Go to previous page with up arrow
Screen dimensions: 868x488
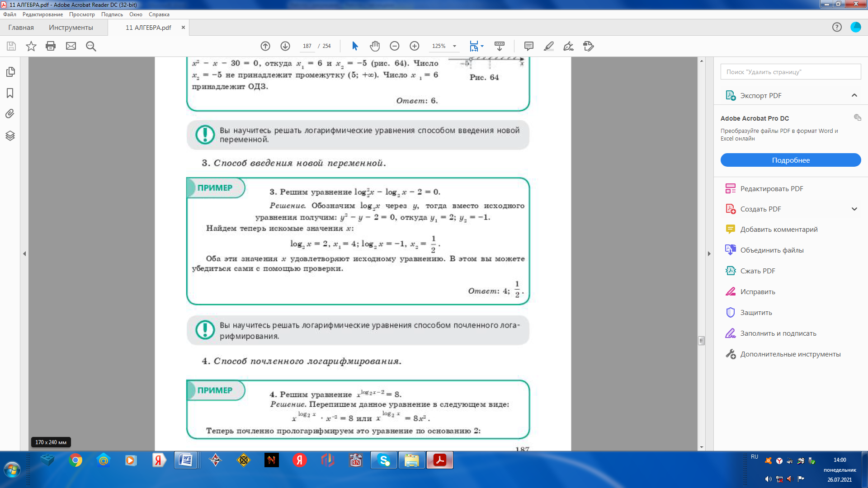click(x=265, y=46)
